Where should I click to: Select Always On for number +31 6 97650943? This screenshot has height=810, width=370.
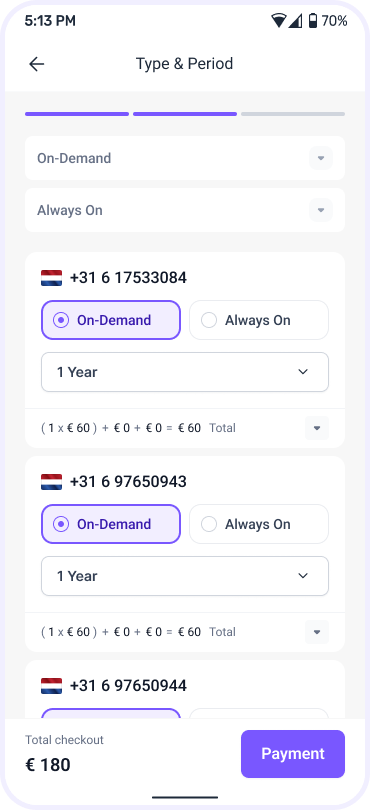pos(259,524)
